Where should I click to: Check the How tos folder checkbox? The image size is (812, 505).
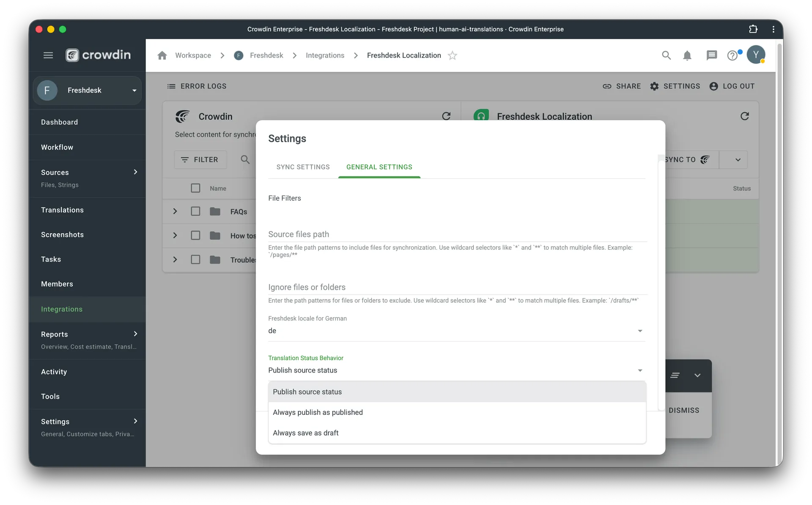click(x=195, y=235)
